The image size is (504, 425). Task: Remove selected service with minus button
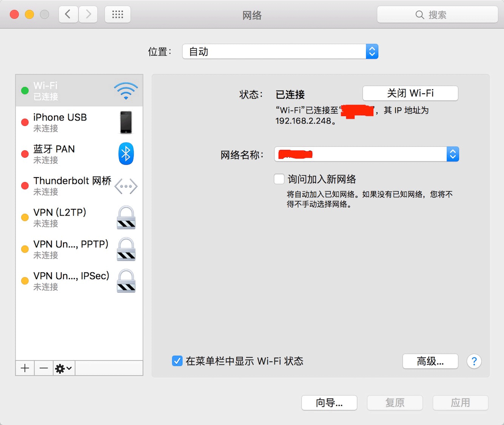tap(44, 368)
